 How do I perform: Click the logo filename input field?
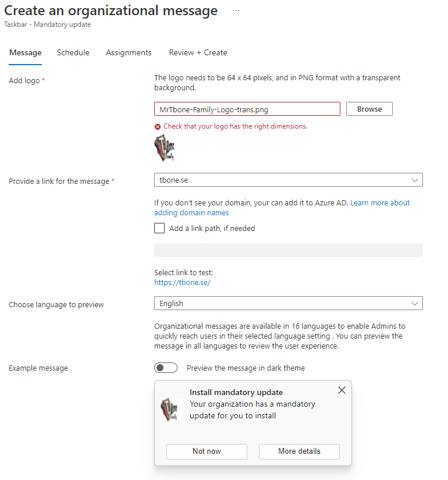click(247, 108)
